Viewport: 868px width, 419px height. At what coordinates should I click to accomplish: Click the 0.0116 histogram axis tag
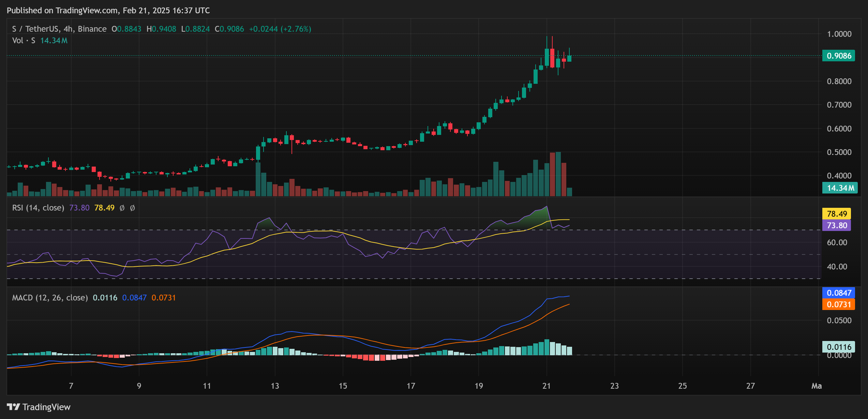coord(838,347)
